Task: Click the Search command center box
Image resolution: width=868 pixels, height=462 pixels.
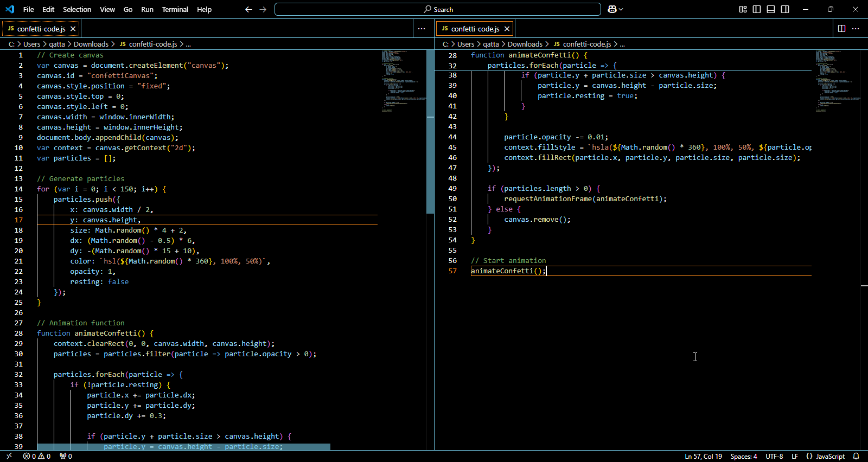Action: [438, 9]
